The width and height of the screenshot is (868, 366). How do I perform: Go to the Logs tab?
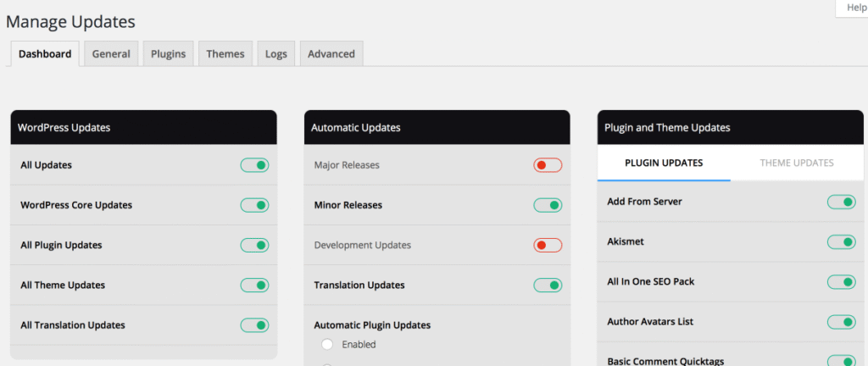(x=275, y=53)
